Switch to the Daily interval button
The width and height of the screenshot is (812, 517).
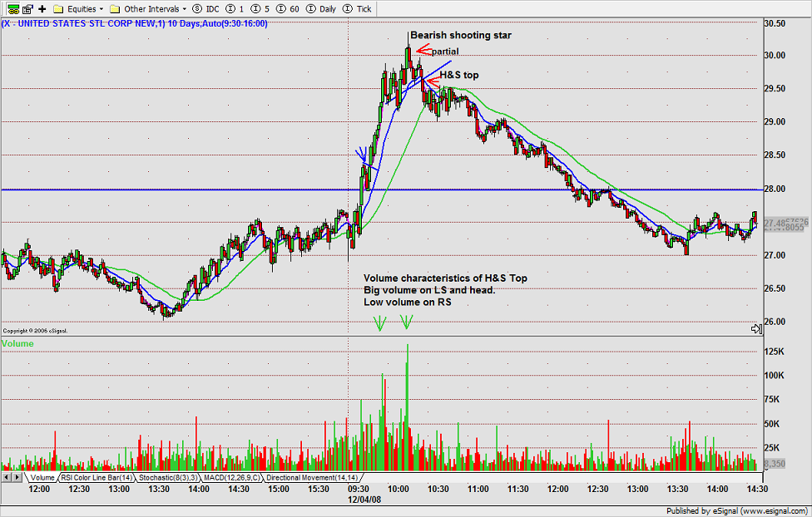321,9
